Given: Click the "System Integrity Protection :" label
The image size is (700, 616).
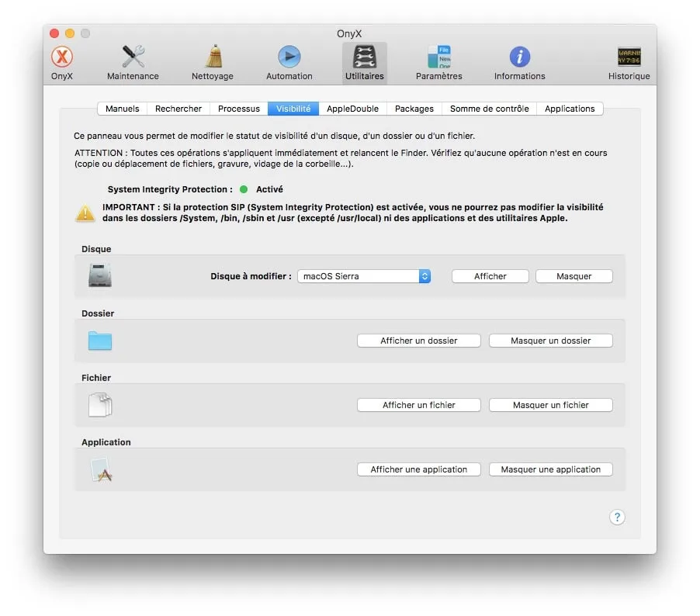Looking at the screenshot, I should pos(170,189).
